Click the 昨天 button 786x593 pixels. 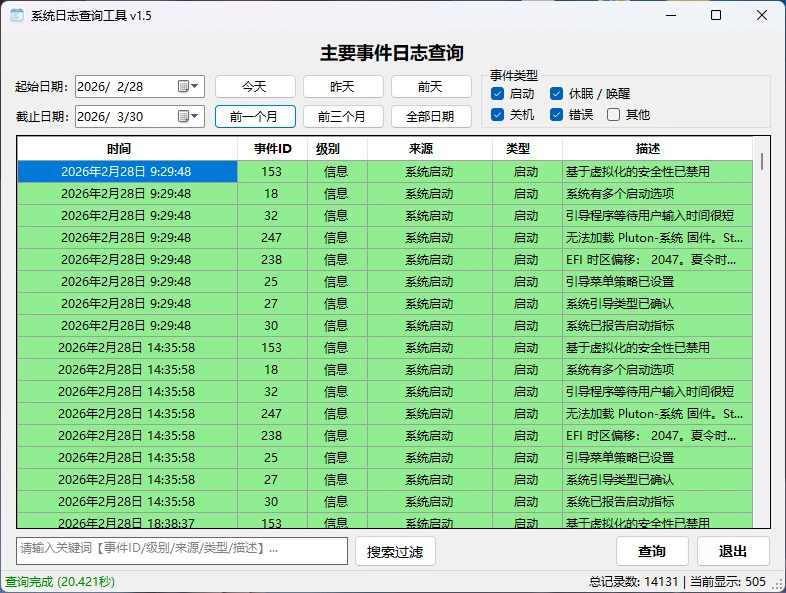343,86
